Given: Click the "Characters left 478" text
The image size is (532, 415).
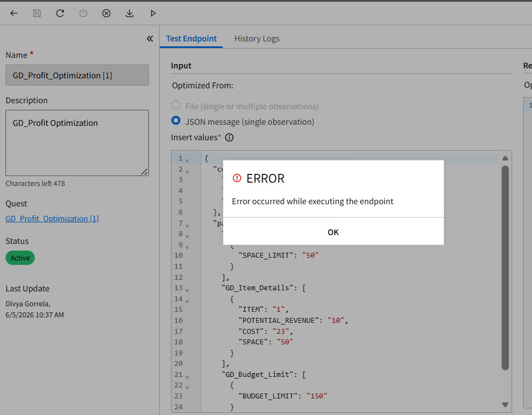Looking at the screenshot, I should coord(35,183).
